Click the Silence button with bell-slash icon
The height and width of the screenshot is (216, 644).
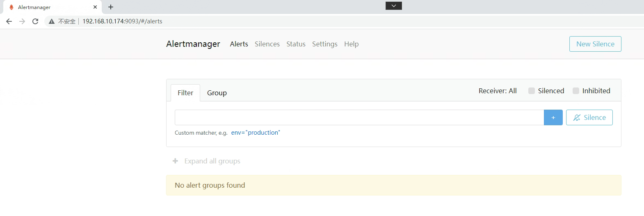click(x=589, y=117)
